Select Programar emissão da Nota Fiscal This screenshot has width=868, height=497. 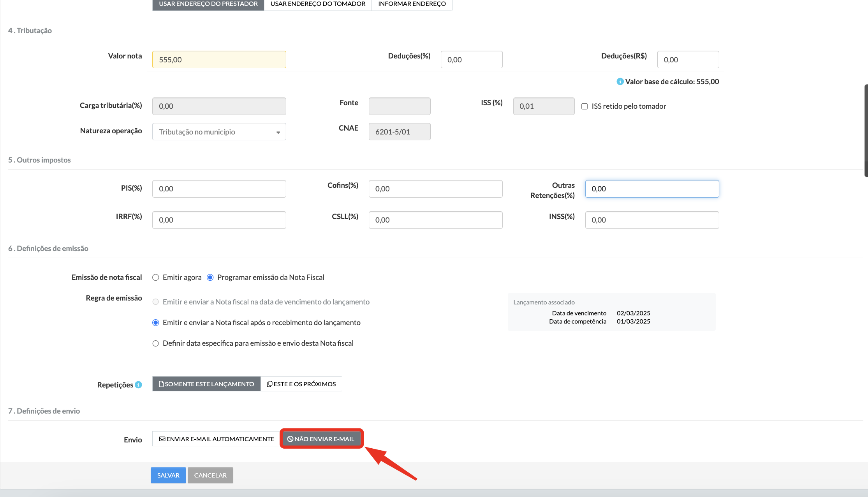[210, 278]
